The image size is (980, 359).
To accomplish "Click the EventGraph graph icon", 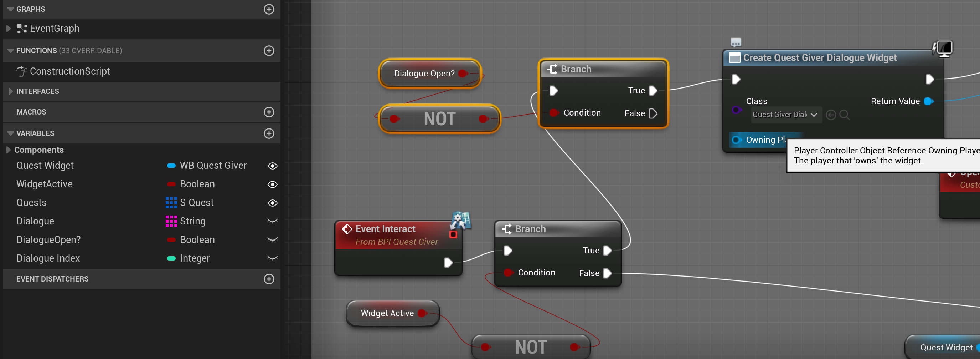I will (x=22, y=29).
